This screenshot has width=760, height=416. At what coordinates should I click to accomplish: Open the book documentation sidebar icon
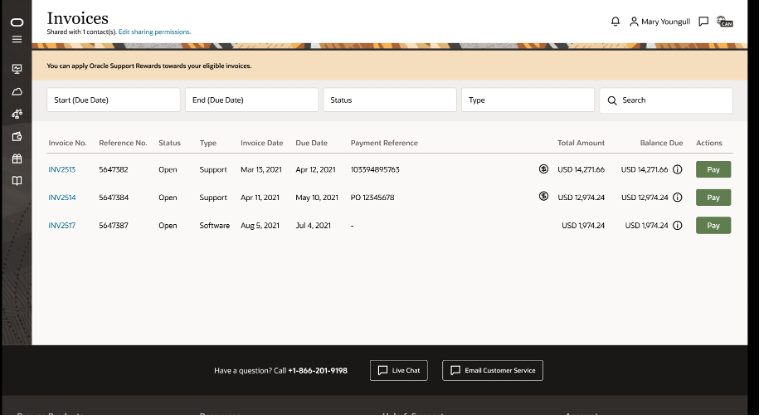click(x=17, y=181)
